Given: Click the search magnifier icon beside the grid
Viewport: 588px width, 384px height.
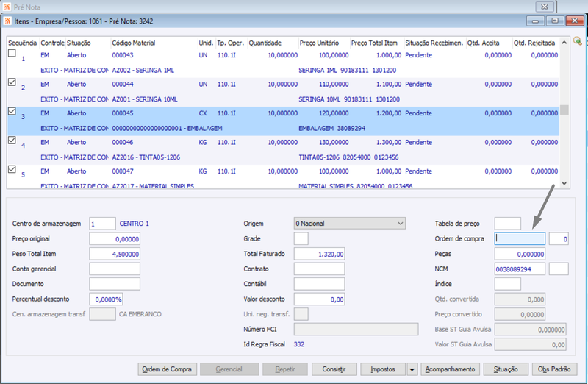Looking at the screenshot, I should point(578,41).
